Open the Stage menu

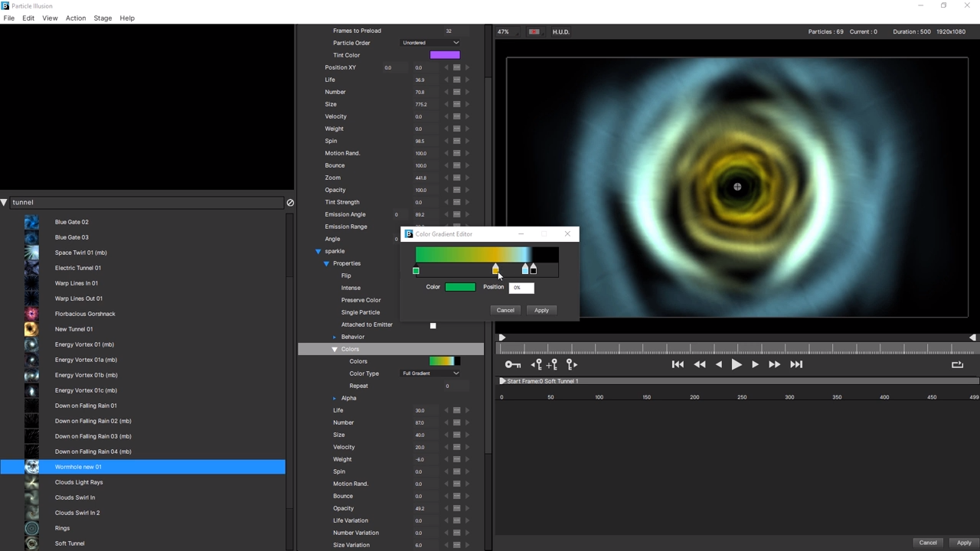tap(103, 18)
